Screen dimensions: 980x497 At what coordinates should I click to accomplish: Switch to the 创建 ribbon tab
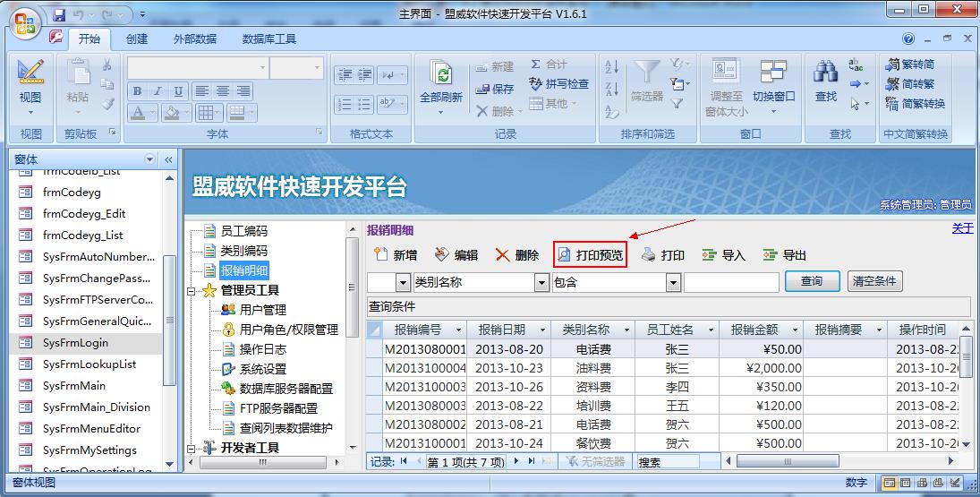(137, 39)
